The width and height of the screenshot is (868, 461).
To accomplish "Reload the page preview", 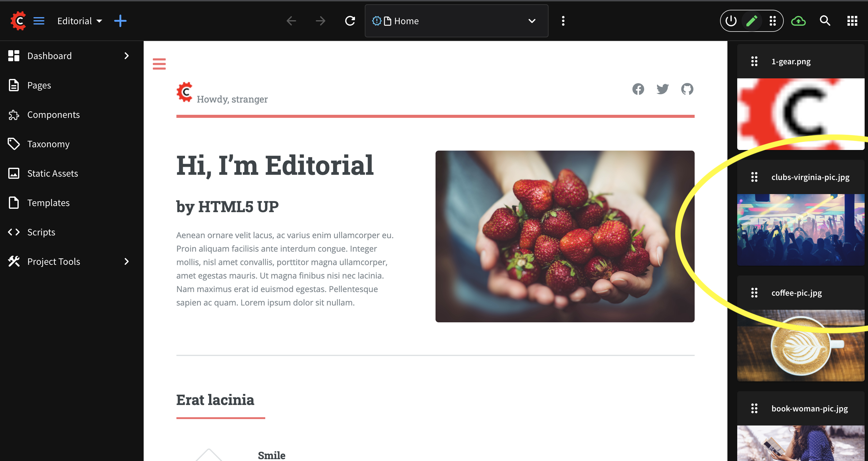I will 350,21.
